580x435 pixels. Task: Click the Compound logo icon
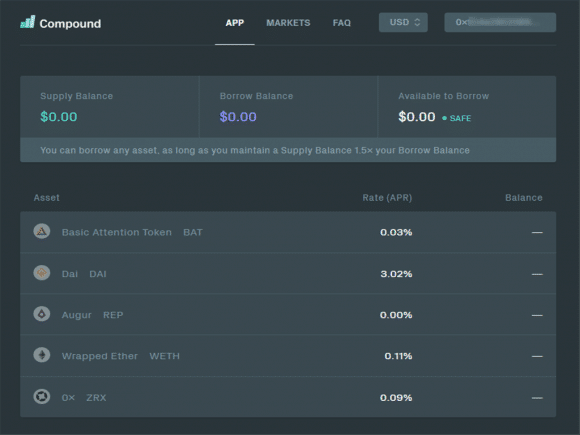[28, 22]
